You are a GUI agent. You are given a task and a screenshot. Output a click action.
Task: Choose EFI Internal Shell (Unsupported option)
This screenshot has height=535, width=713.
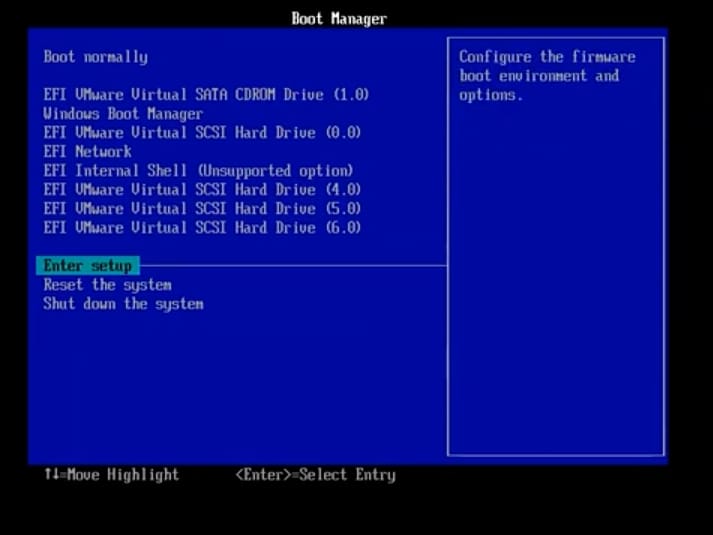(198, 171)
